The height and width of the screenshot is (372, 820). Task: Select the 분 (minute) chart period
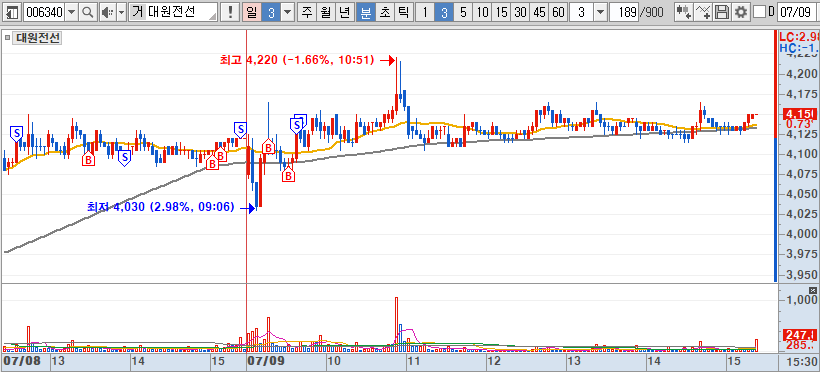366,12
